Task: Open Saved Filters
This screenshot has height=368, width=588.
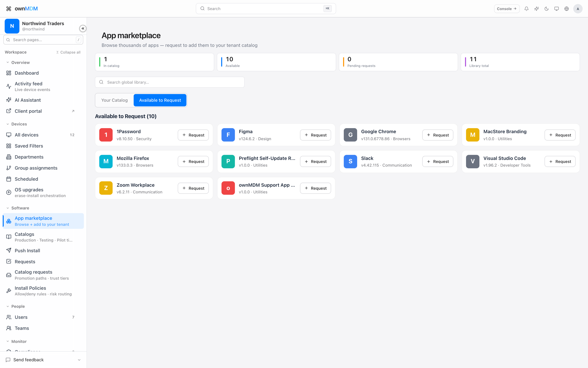Action: [43, 146]
